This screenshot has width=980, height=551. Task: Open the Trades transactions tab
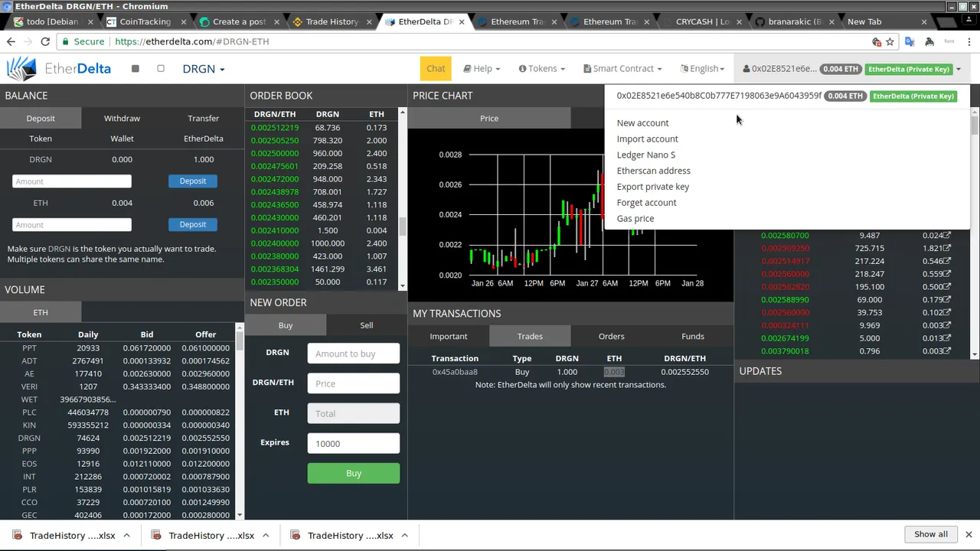pos(530,336)
